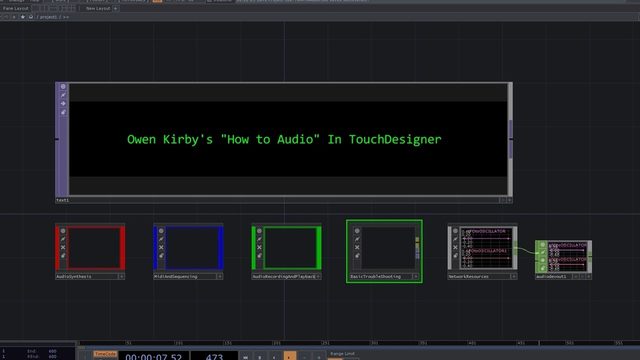Click the AudioSynthesis name label
The image size is (640, 360).
coord(74,277)
